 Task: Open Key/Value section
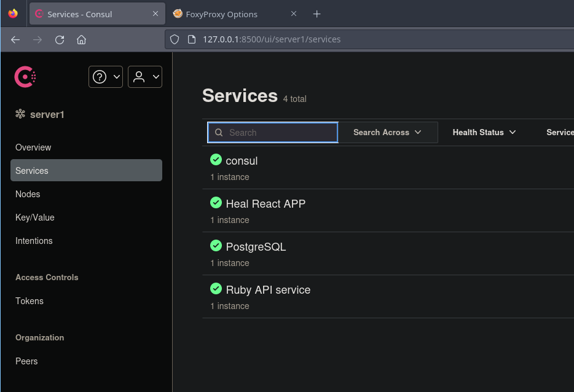coord(35,218)
